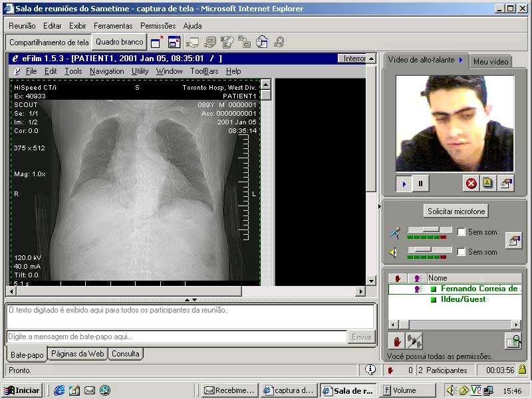
Task: Click the grayed hands passing window toolbar icon
Action: (227, 42)
